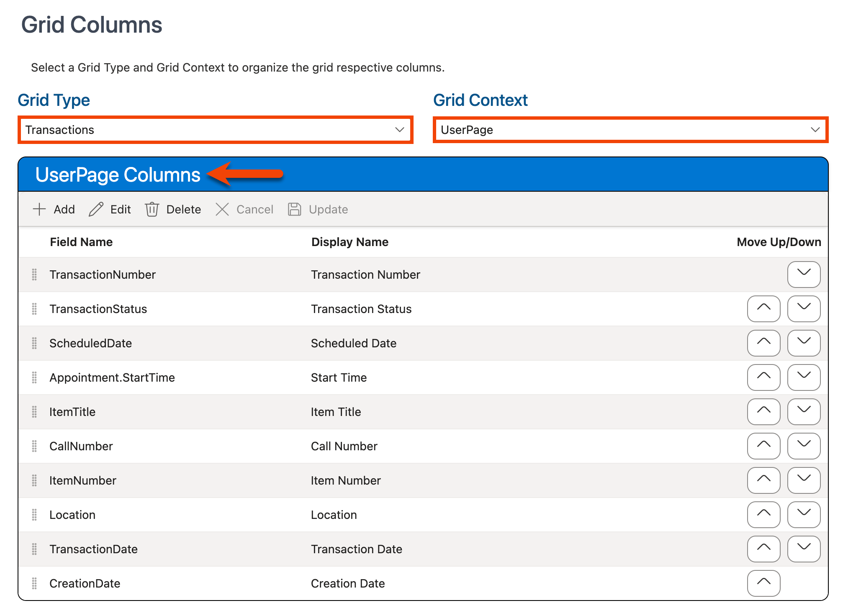Select the ItemNumber field row
The image size is (843, 616).
tap(83, 480)
